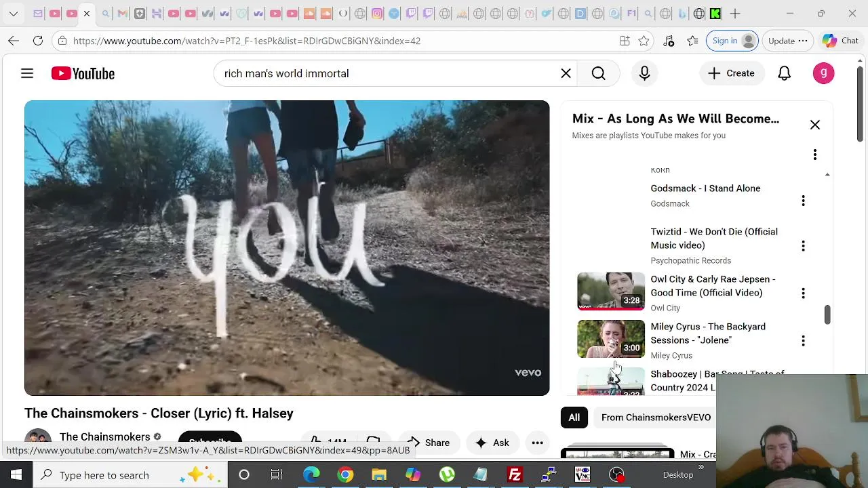The width and height of the screenshot is (868, 488).
Task: Select Twiztid - We Don't Die playlist entry
Action: coord(714,239)
